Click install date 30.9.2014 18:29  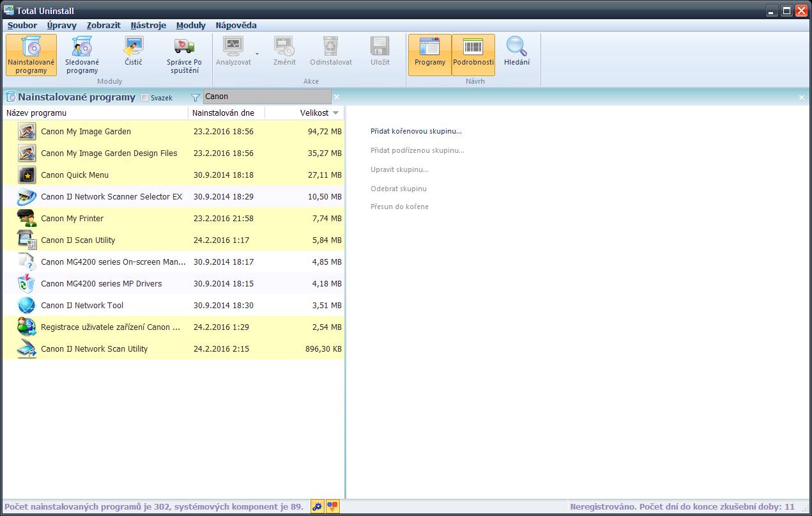224,196
